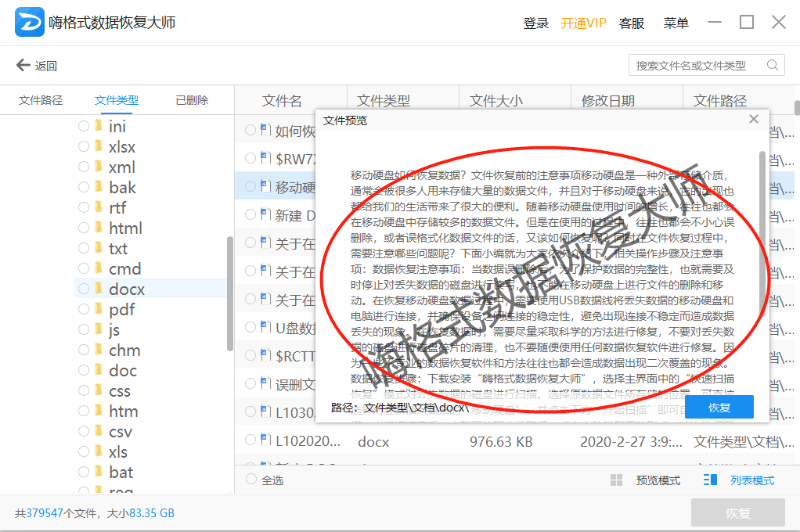
Task: Click the doc folder icon
Action: 99,370
